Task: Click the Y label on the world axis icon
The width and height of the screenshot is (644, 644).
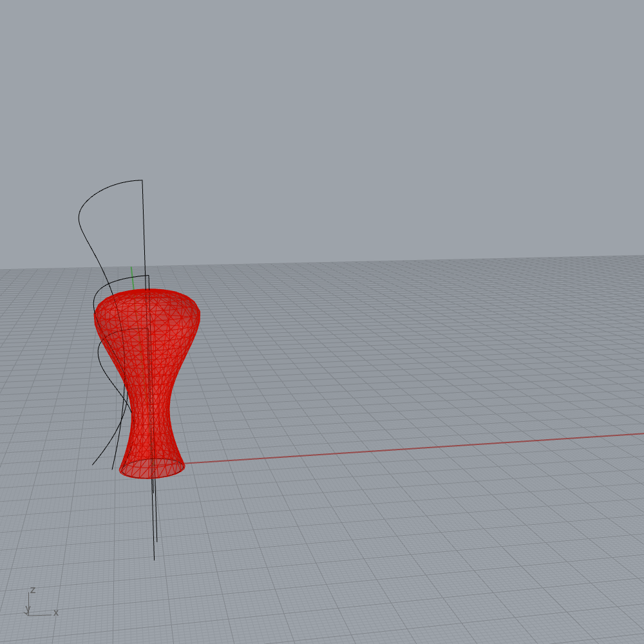Action: tap(27, 609)
